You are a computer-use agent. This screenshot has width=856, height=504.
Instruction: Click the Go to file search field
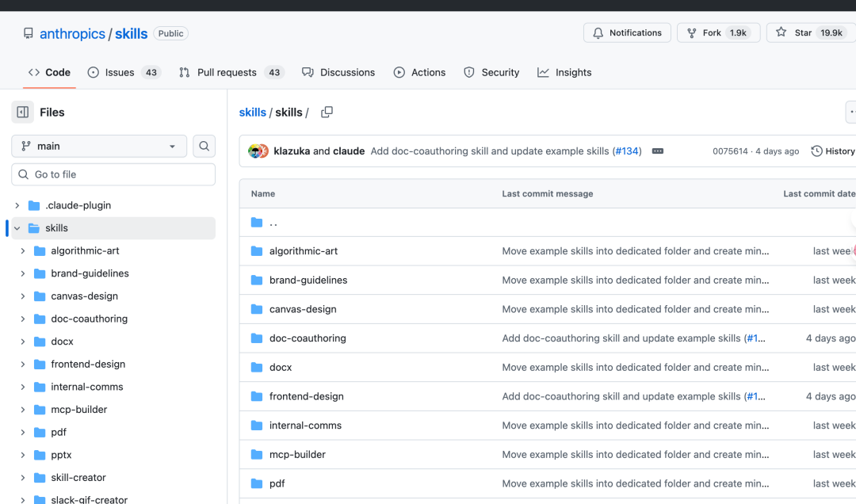coord(113,174)
